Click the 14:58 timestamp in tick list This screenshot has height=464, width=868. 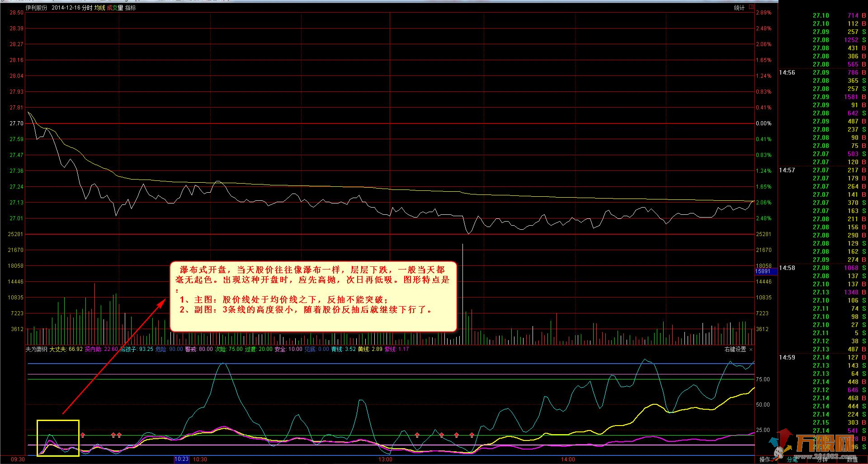[x=787, y=268]
